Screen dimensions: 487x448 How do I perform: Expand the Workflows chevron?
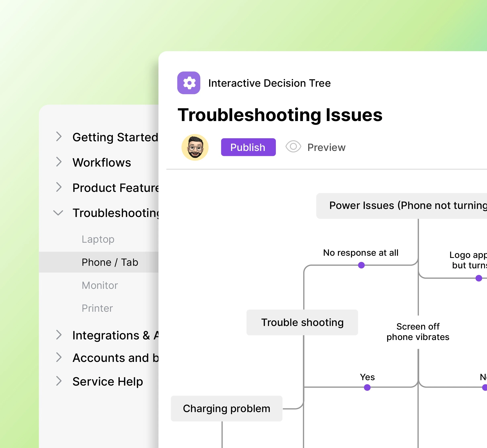point(58,162)
